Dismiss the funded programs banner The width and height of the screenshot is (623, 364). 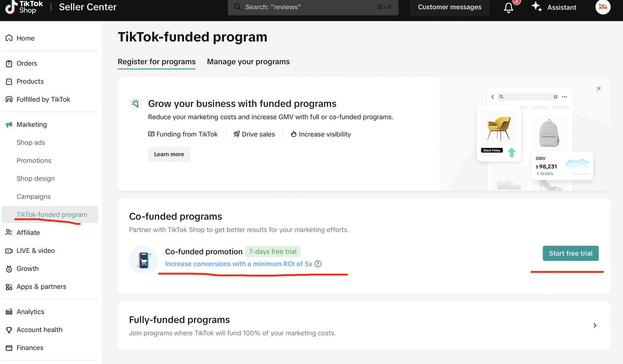tap(599, 89)
